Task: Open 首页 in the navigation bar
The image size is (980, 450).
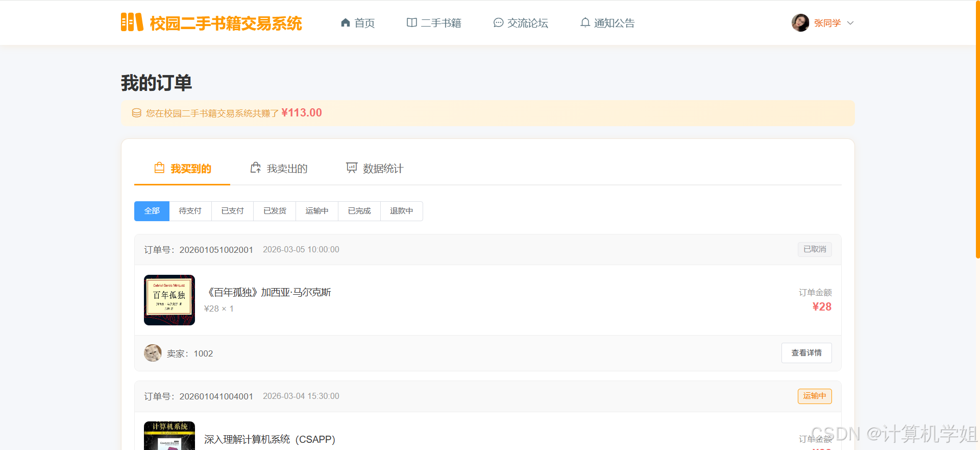Action: pyautogui.click(x=358, y=23)
